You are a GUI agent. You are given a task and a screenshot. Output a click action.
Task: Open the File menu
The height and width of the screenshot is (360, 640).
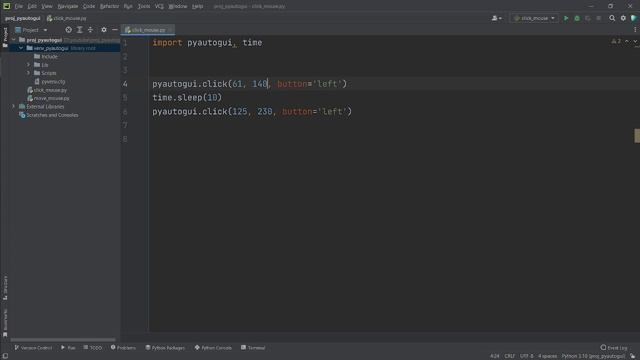click(x=19, y=6)
